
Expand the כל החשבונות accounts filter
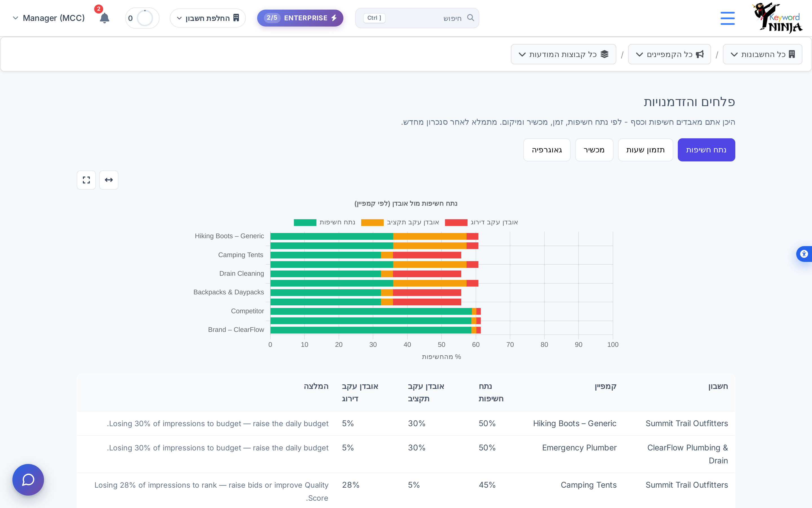click(x=762, y=54)
